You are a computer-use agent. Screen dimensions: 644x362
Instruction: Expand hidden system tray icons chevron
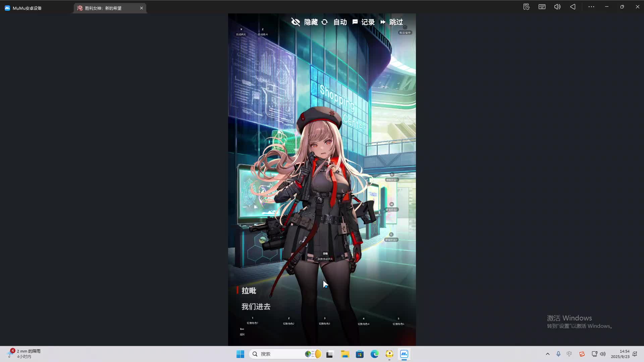(547, 354)
